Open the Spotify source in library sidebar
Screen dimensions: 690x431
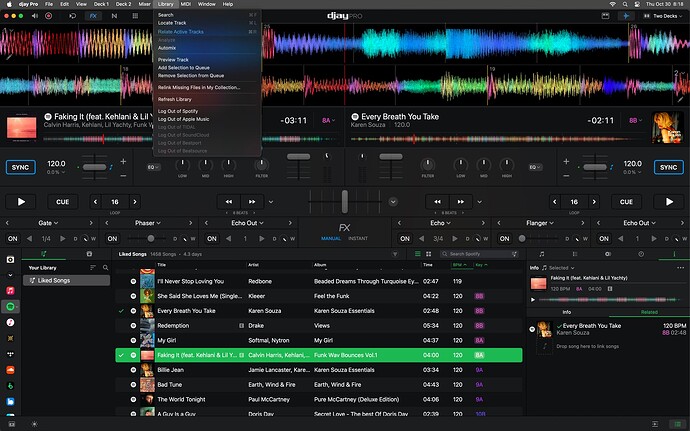pyautogui.click(x=10, y=305)
